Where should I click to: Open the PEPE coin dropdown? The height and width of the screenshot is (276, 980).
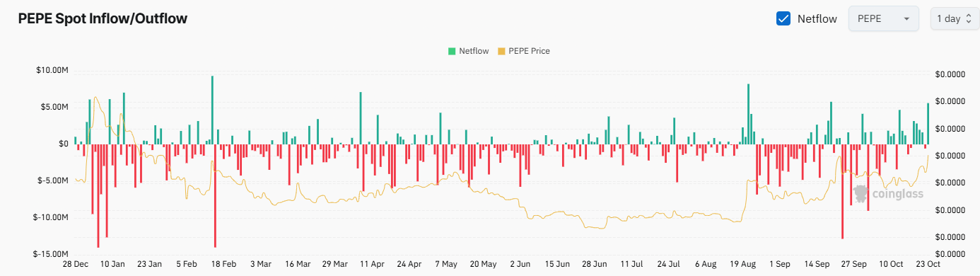point(883,19)
